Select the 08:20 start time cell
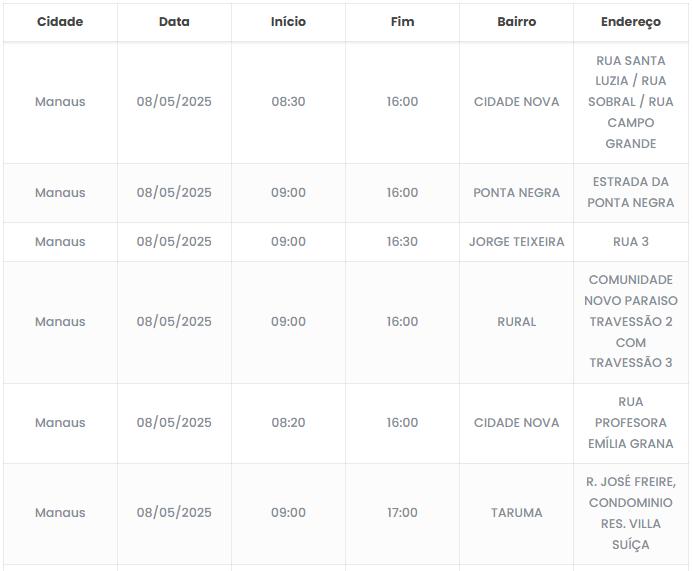The image size is (693, 571). [x=288, y=423]
